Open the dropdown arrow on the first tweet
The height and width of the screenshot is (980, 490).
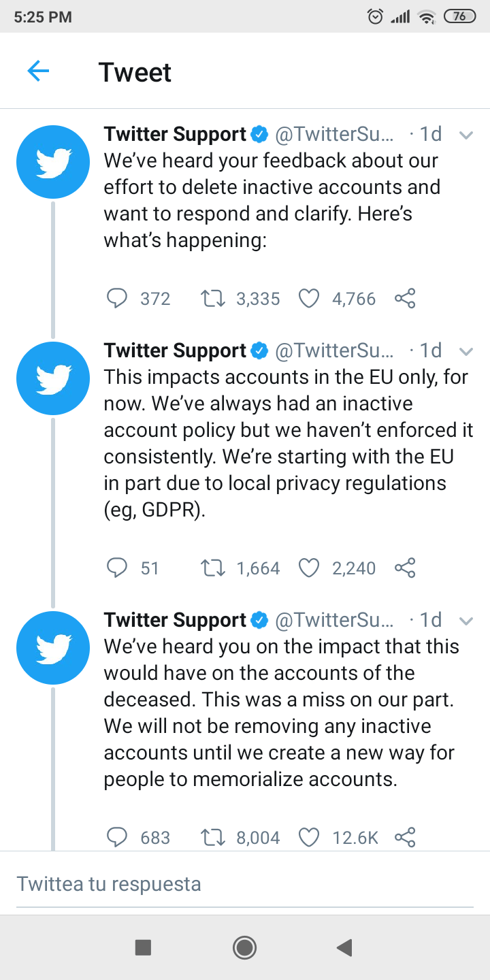tap(466, 135)
